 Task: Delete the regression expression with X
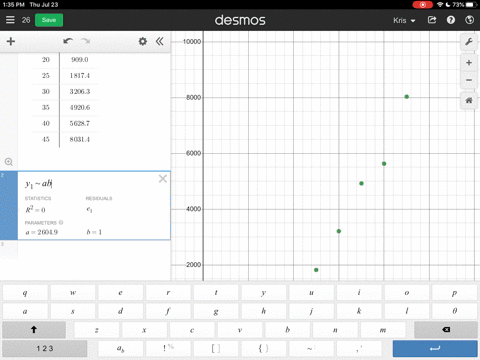tap(163, 179)
